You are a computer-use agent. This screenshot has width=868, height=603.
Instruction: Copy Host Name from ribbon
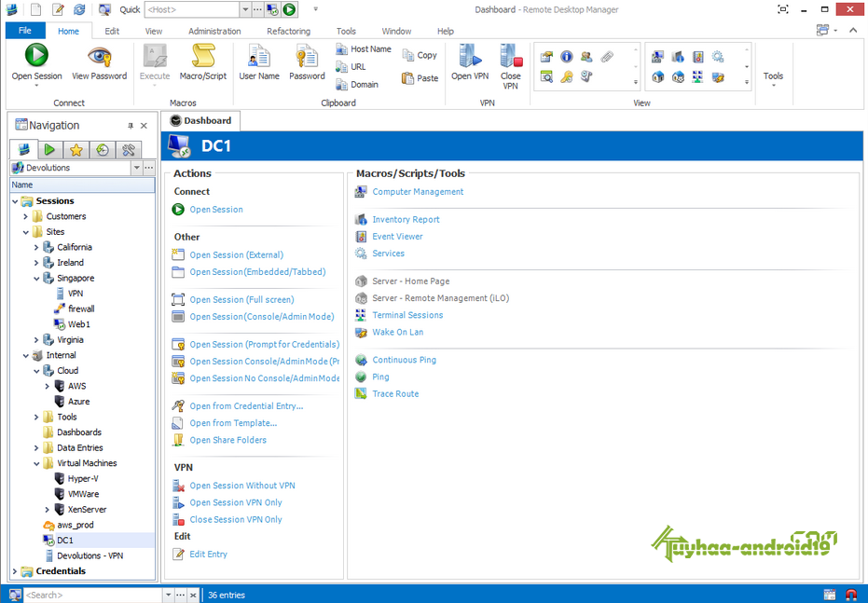[364, 49]
